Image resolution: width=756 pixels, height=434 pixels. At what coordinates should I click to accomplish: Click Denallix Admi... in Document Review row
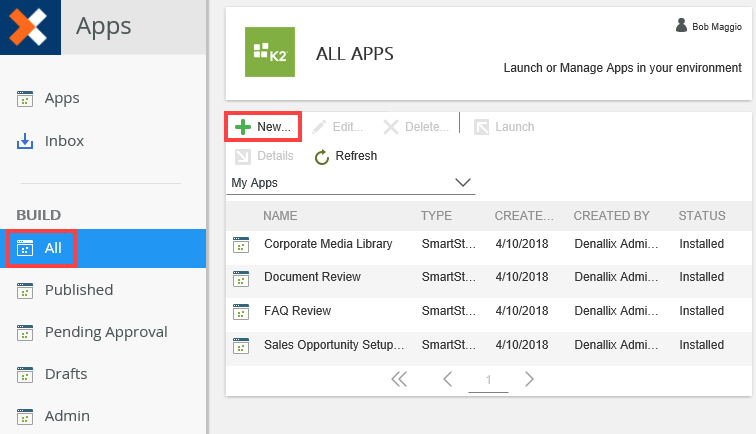616,277
